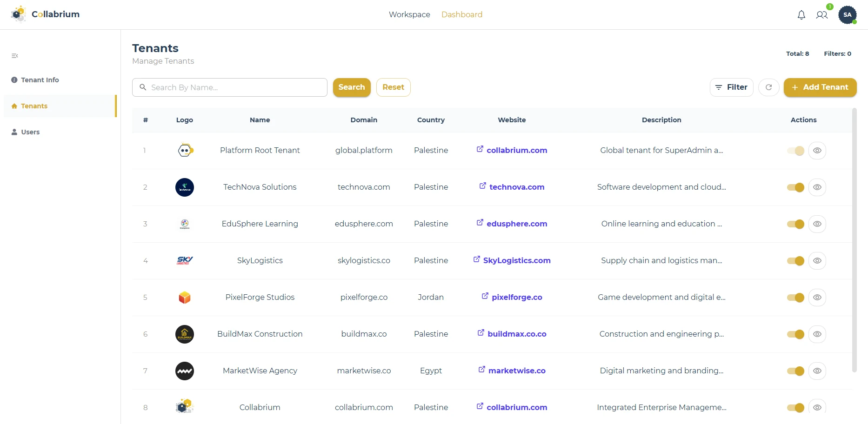The height and width of the screenshot is (424, 868).
Task: Toggle BuildMax Construction active switch
Action: pos(795,334)
